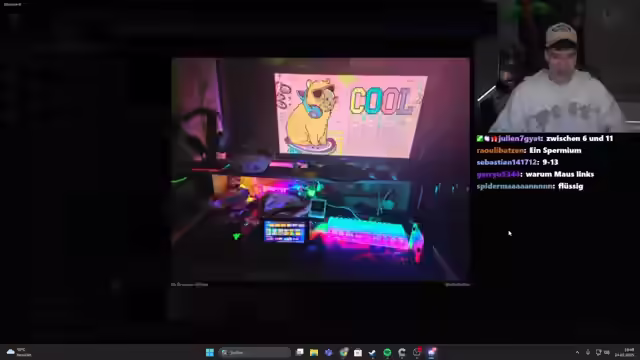
Task: Open the Microsoft Store taskbar icon
Action: [x=358, y=352]
